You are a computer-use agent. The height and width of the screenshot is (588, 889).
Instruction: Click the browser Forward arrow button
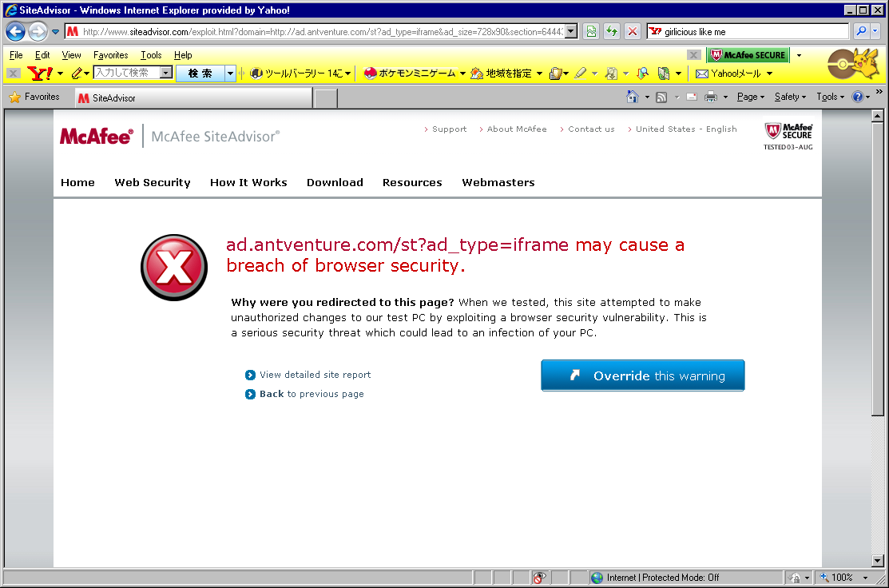(38, 31)
